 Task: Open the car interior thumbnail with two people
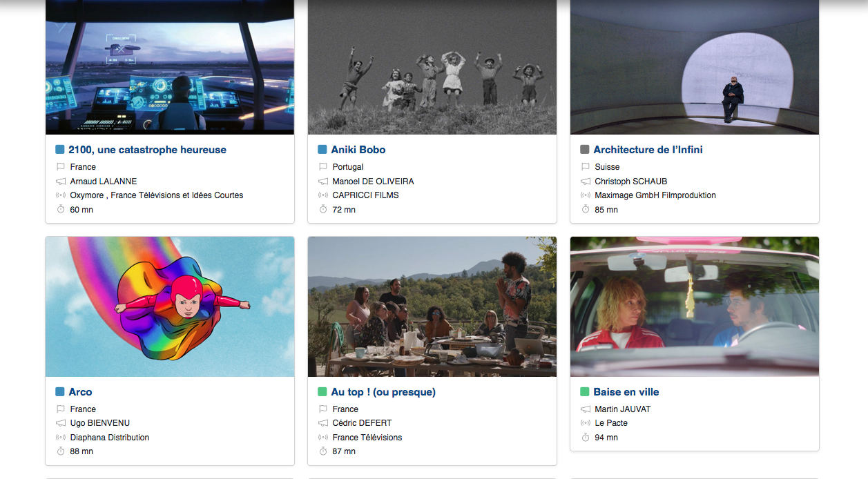tap(695, 307)
